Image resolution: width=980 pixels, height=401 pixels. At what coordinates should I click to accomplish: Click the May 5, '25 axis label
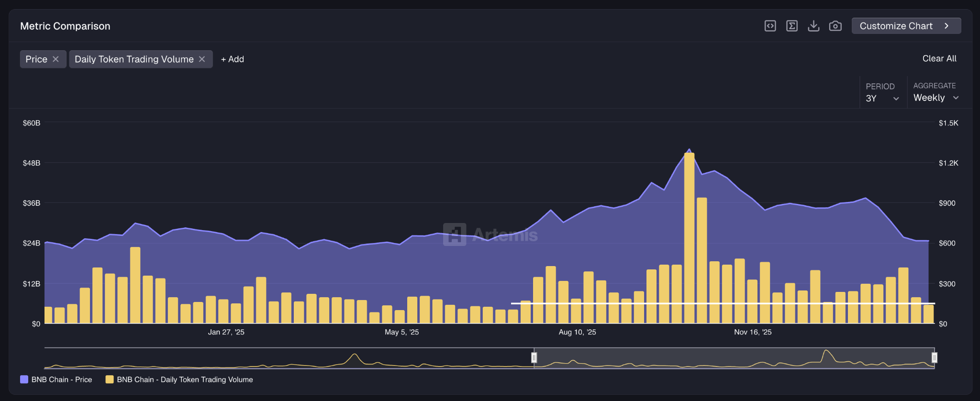[402, 332]
